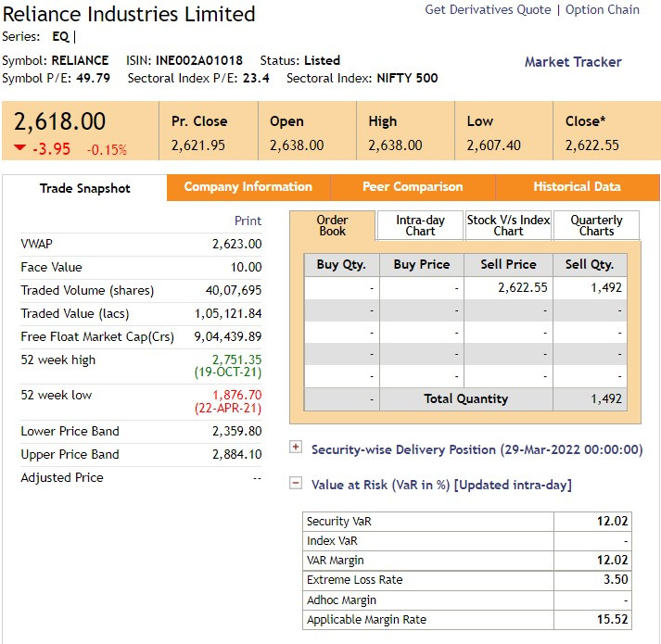
Task: Click the Print link
Action: [x=248, y=221]
